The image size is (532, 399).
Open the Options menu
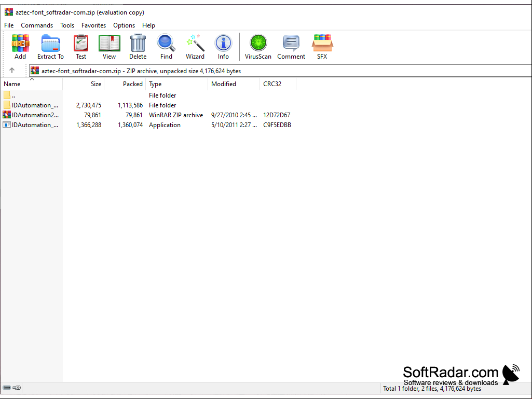tap(124, 25)
